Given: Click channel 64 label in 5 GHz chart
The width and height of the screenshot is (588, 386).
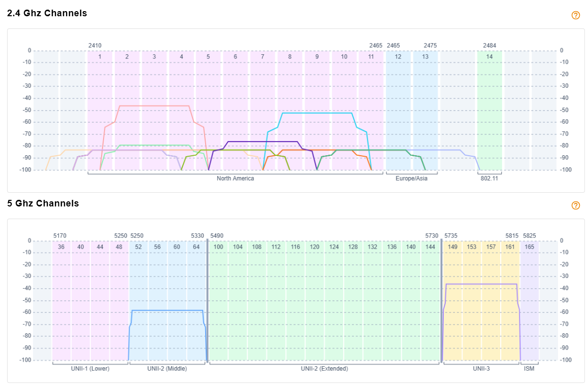Looking at the screenshot, I should [196, 247].
